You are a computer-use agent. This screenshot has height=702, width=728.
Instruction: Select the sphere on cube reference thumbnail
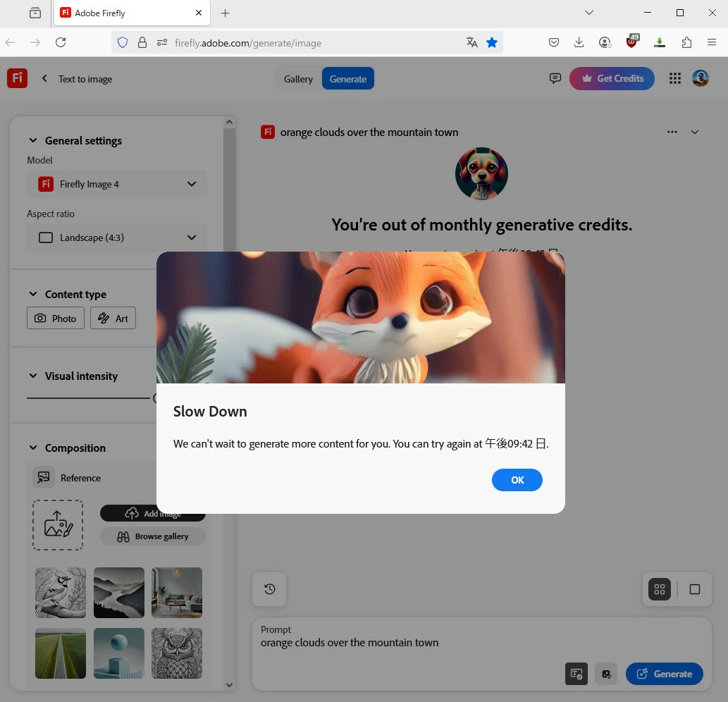[119, 653]
